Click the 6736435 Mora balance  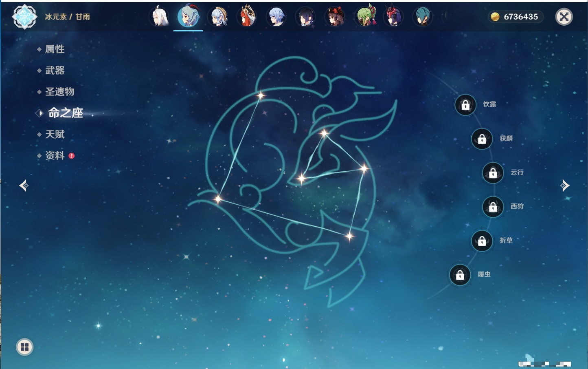(521, 17)
